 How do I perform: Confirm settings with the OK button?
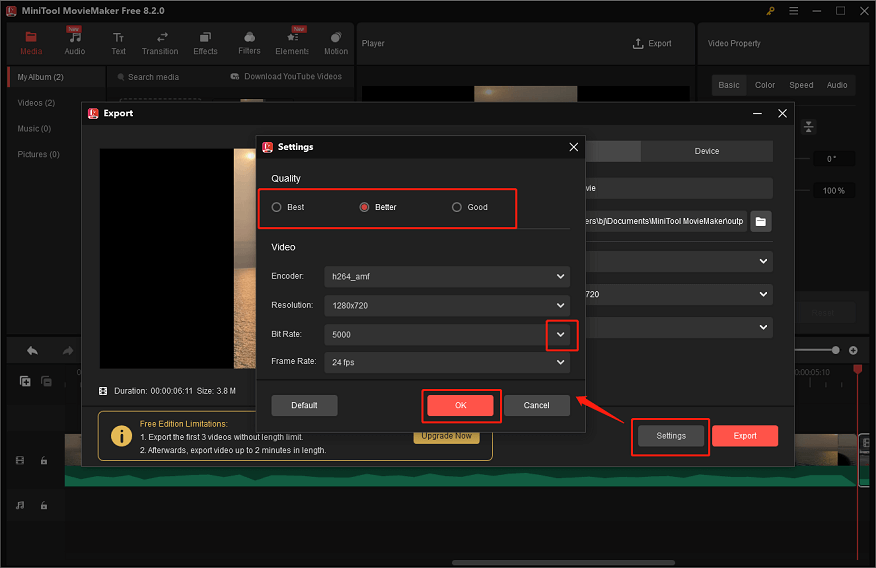pyautogui.click(x=460, y=405)
